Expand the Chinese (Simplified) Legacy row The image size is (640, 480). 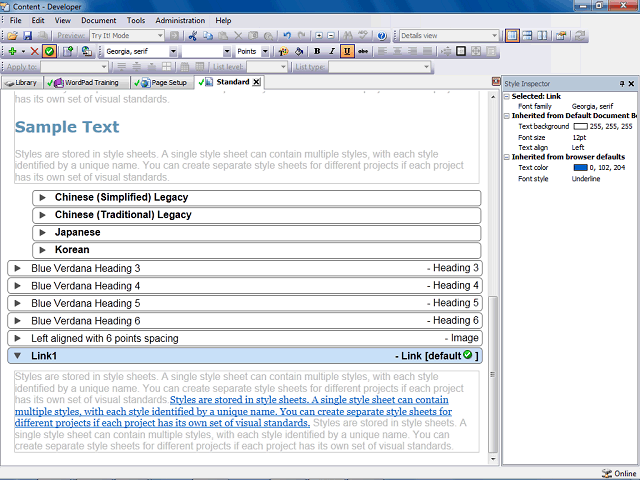42,198
